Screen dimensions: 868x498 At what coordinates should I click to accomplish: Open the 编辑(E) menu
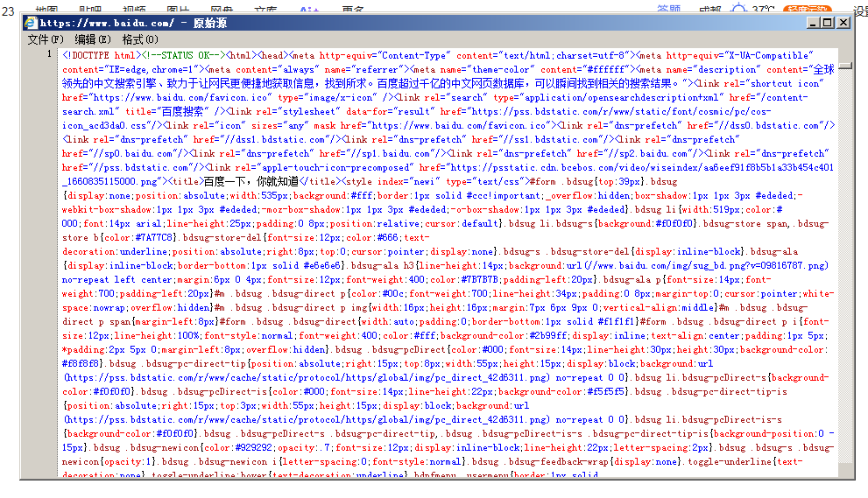pos(93,39)
